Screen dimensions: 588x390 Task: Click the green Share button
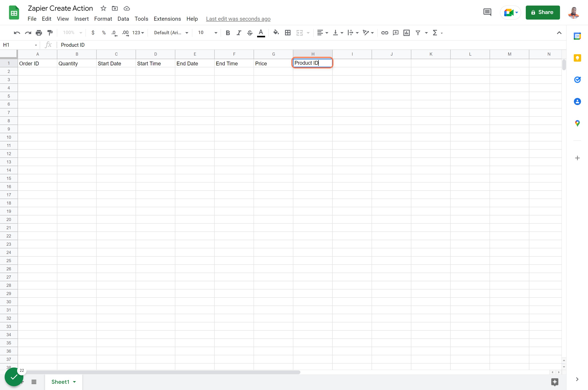tap(543, 12)
